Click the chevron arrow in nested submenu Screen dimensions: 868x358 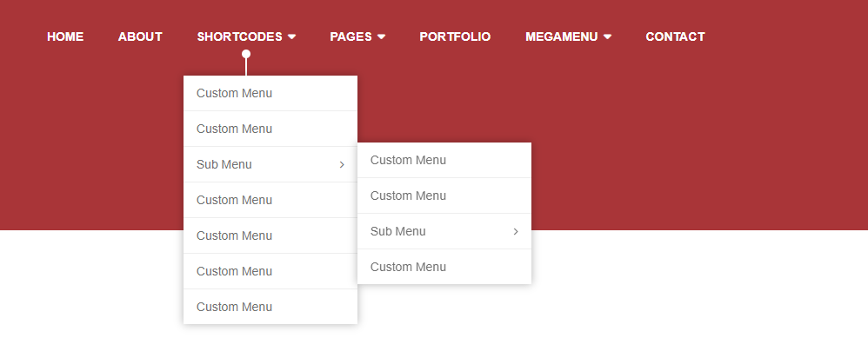pyautogui.click(x=516, y=231)
